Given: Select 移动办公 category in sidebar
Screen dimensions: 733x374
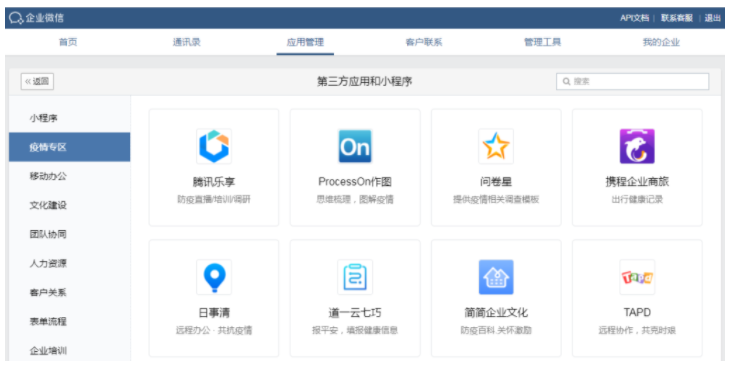Looking at the screenshot, I should coord(70,176).
